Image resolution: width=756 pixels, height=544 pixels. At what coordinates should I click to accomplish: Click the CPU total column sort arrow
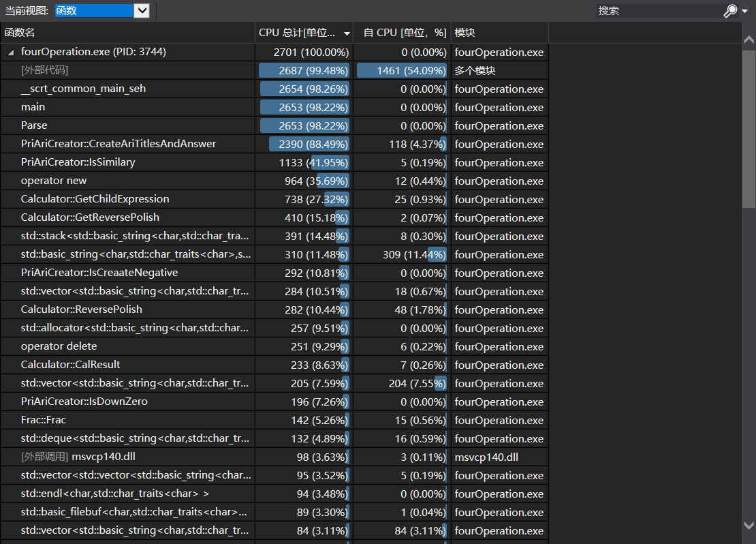click(x=347, y=33)
